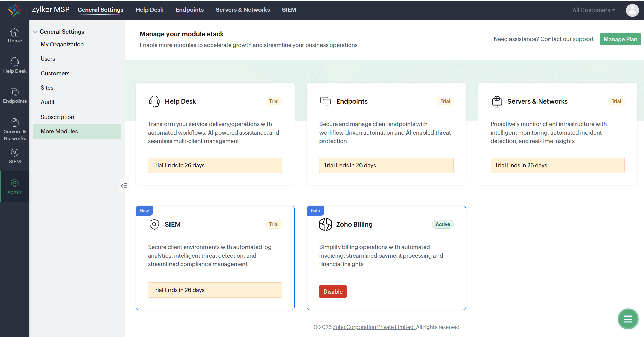Open Admin in left rail
Image resolution: width=644 pixels, height=337 pixels.
[x=15, y=186]
